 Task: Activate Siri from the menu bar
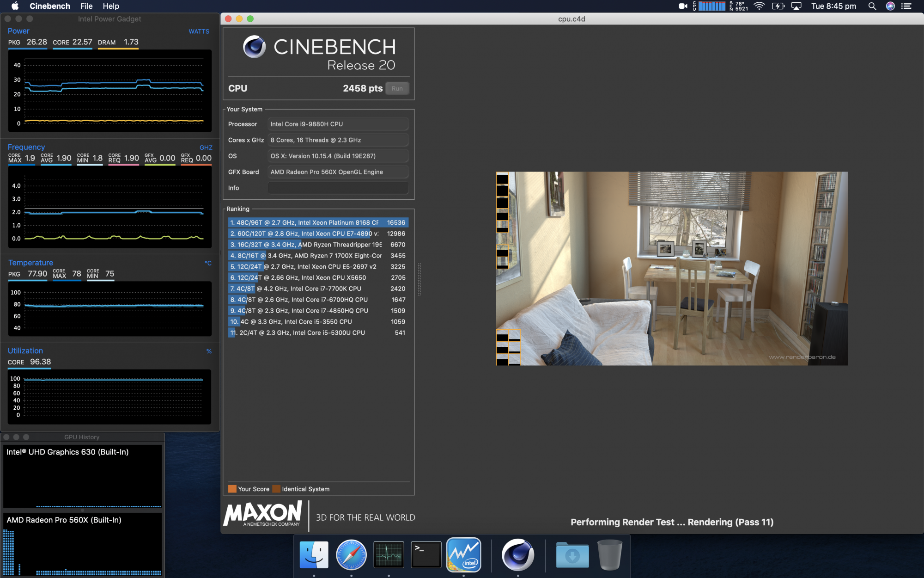[889, 6]
